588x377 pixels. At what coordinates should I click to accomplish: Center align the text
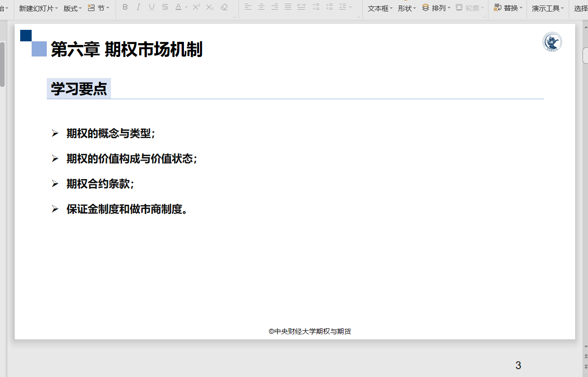coord(261,7)
